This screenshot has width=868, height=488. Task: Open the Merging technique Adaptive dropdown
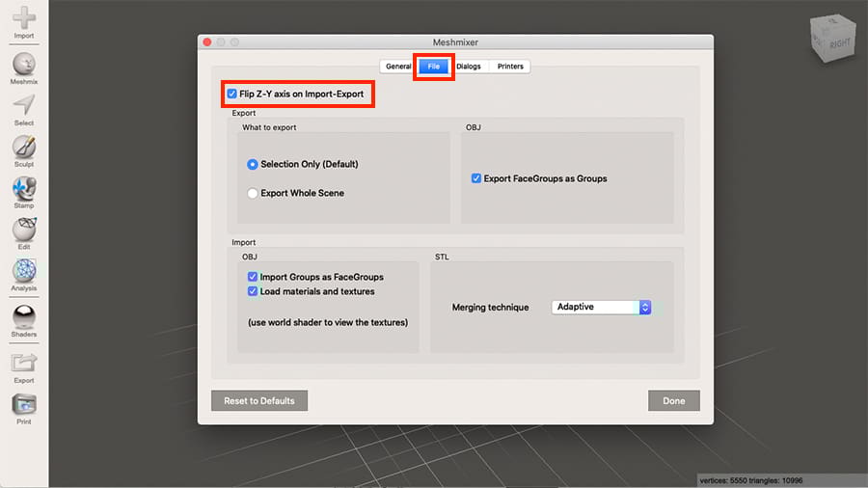tap(601, 307)
